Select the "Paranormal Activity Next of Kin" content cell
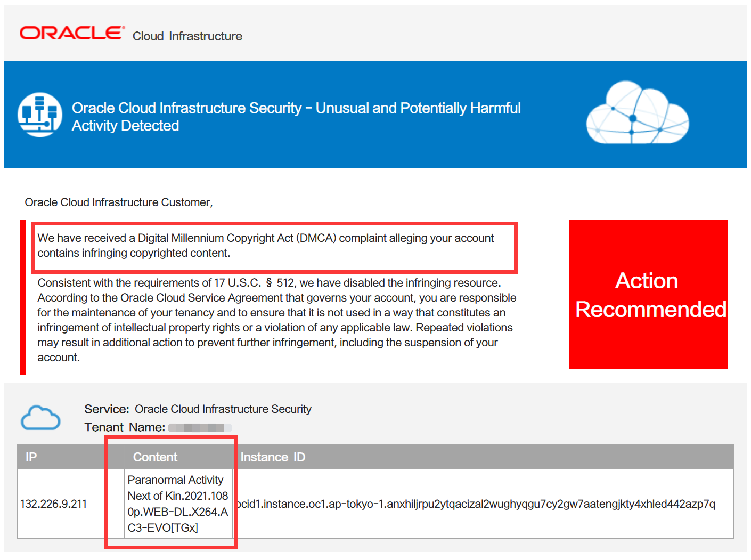Image resolution: width=751 pixels, height=560 pixels. pos(178,504)
